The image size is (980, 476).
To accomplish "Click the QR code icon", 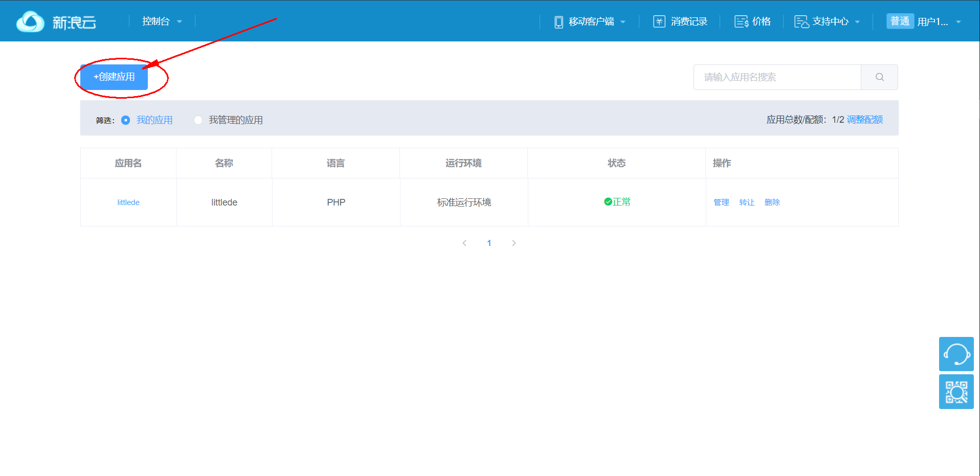I will click(x=955, y=392).
